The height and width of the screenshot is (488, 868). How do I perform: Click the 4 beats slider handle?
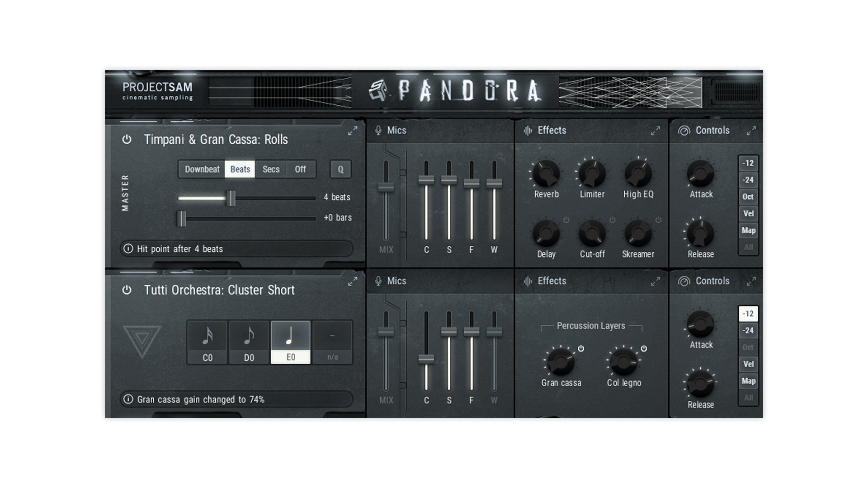231,198
